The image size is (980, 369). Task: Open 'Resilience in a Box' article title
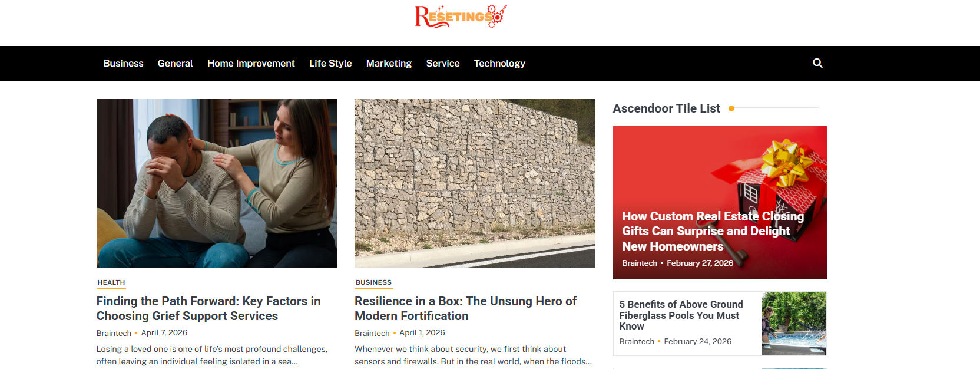click(x=465, y=308)
